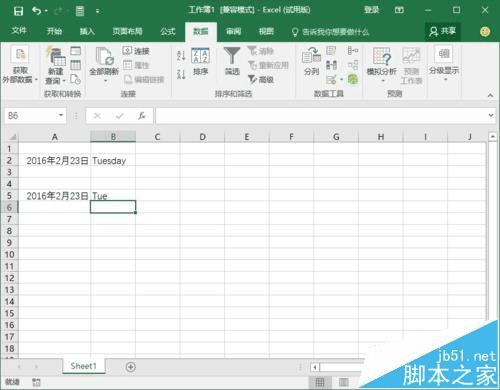Open Data Validation dropdown arrow

[342, 79]
